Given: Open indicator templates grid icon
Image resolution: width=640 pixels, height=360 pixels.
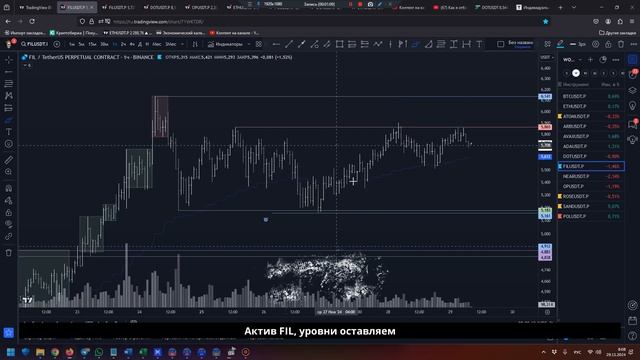Looking at the screenshot, I should 259,44.
